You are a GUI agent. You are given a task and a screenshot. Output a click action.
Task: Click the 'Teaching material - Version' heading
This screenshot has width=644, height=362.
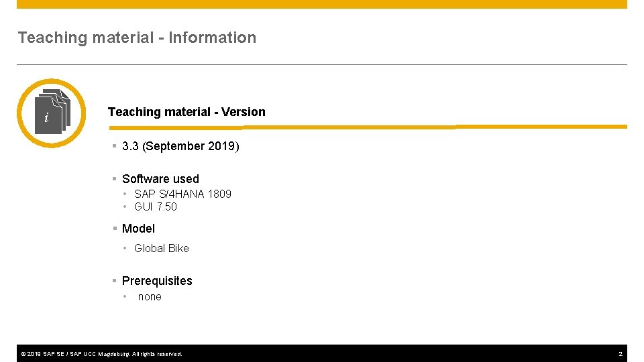[186, 112]
